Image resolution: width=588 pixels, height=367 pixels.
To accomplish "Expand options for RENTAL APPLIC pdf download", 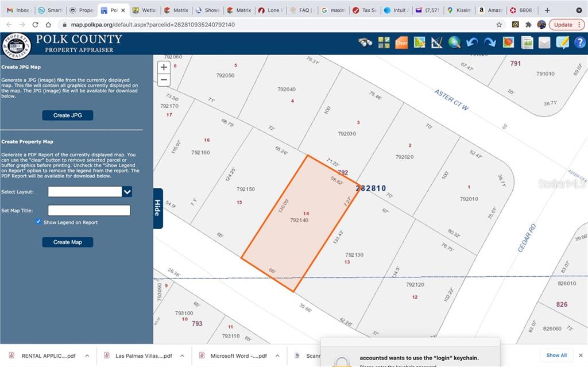I will tap(87, 356).
